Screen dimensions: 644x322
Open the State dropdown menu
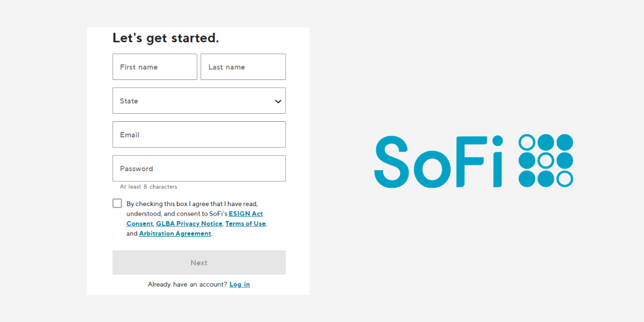click(199, 100)
